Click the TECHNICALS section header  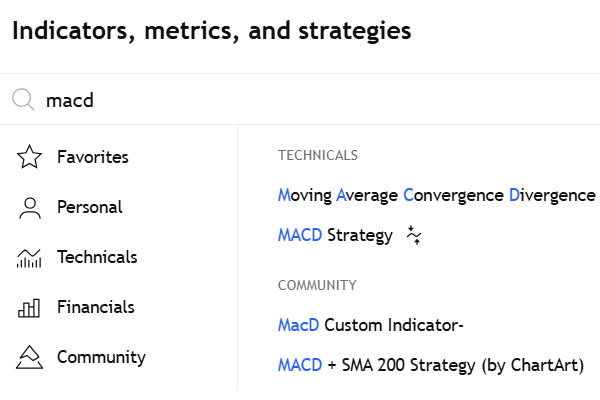tap(318, 155)
